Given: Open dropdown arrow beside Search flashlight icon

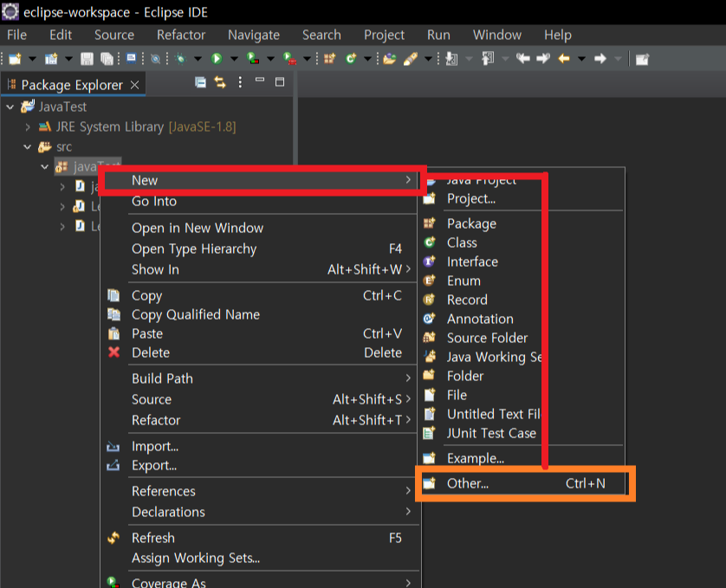Looking at the screenshot, I should click(x=428, y=59).
